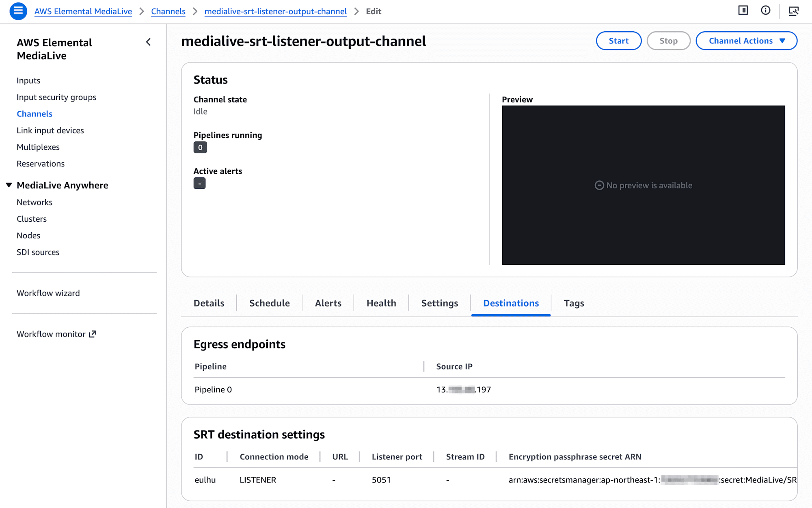Open SDI sources in the sidebar

[x=38, y=252]
